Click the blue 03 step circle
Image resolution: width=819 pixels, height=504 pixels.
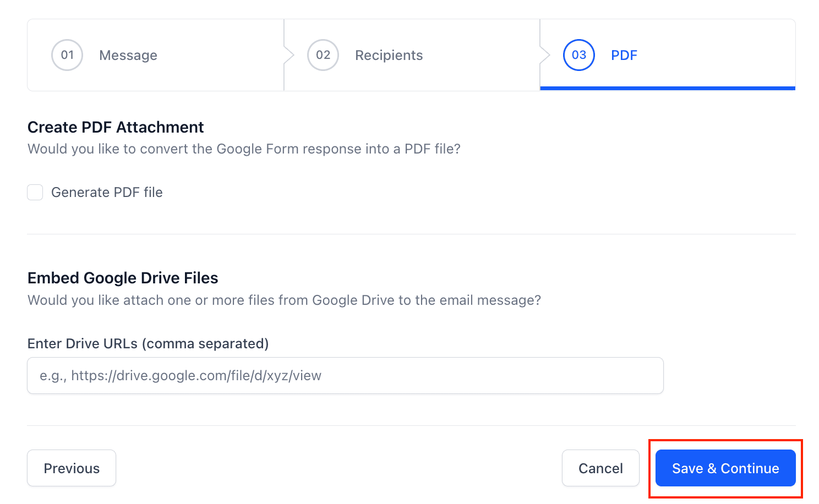(579, 55)
